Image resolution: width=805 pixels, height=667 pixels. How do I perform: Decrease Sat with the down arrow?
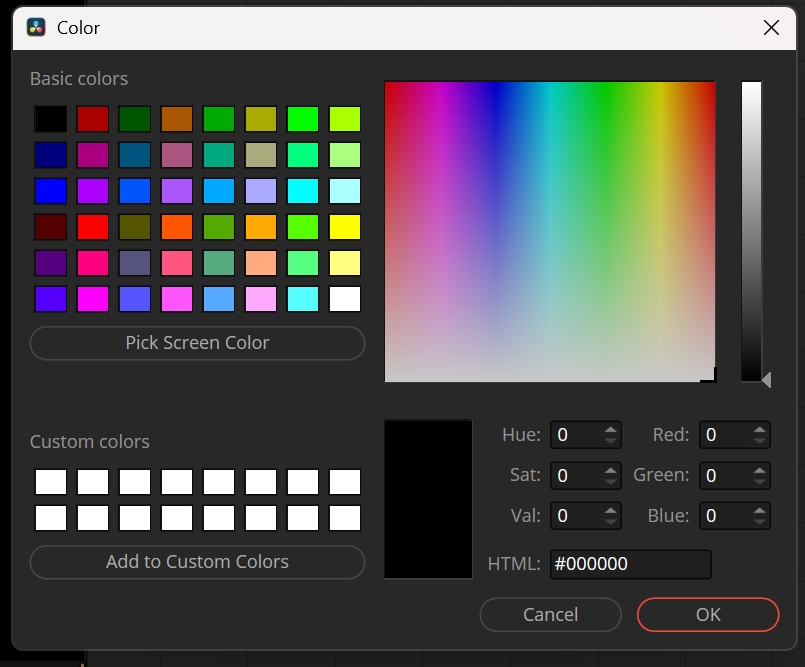click(x=610, y=482)
